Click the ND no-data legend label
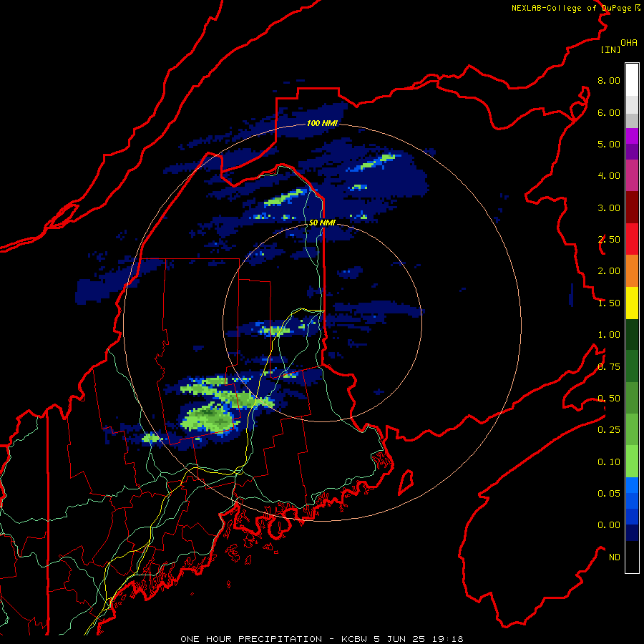644x644 pixels. tap(615, 557)
